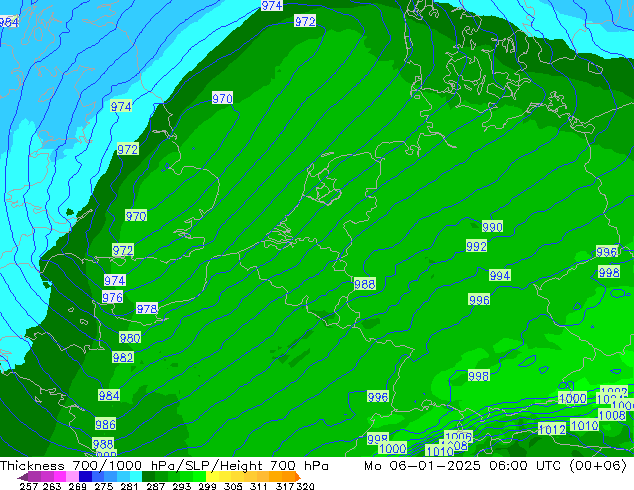This screenshot has height=490, width=634.
Task: Select the 980 pressure contour label
Action: click(x=130, y=338)
